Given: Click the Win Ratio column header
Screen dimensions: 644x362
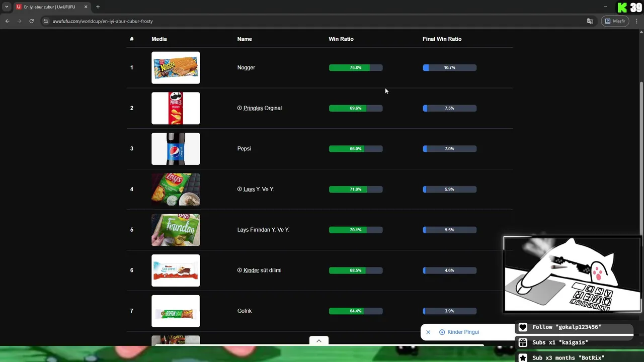Looking at the screenshot, I should (341, 39).
